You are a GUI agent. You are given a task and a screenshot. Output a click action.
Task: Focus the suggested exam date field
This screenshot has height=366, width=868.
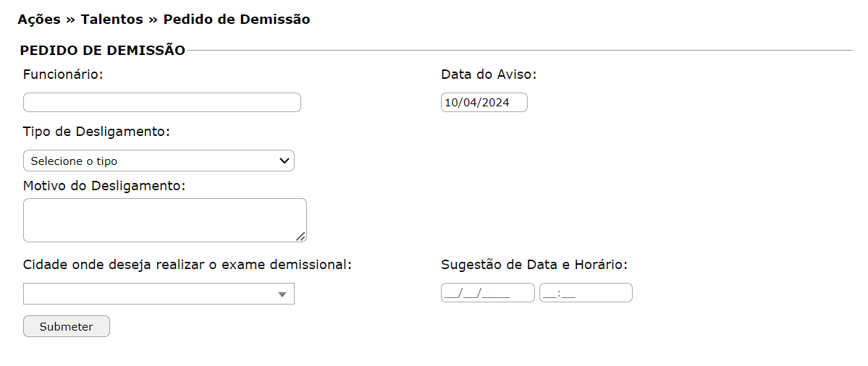click(487, 293)
